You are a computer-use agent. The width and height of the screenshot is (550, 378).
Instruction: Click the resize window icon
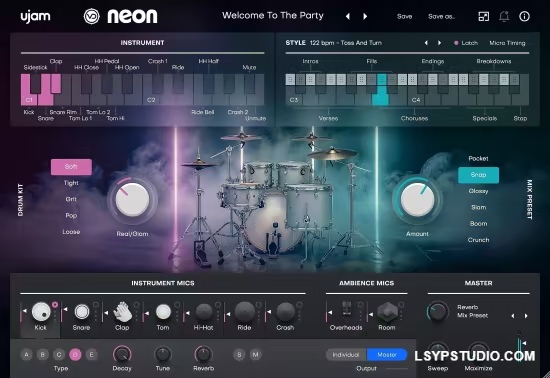point(484,16)
